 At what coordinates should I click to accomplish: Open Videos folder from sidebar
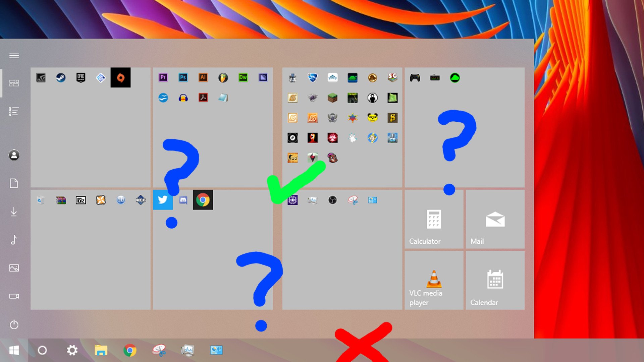pos(14,296)
